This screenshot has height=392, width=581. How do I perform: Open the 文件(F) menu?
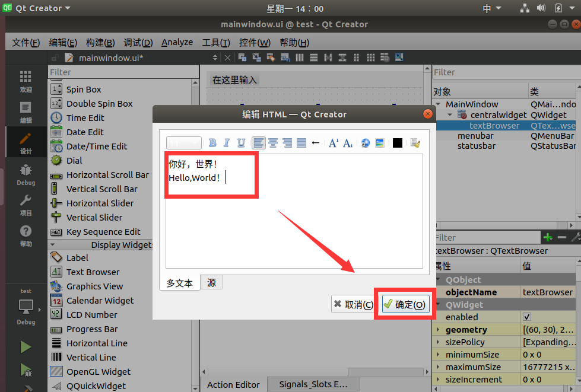[26, 43]
